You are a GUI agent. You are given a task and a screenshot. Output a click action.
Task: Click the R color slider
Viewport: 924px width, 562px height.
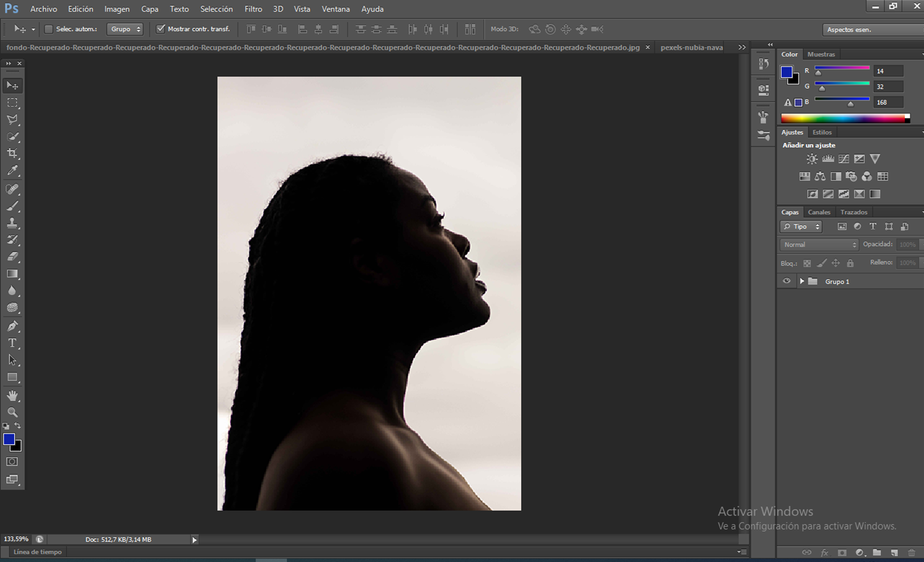tap(842, 69)
